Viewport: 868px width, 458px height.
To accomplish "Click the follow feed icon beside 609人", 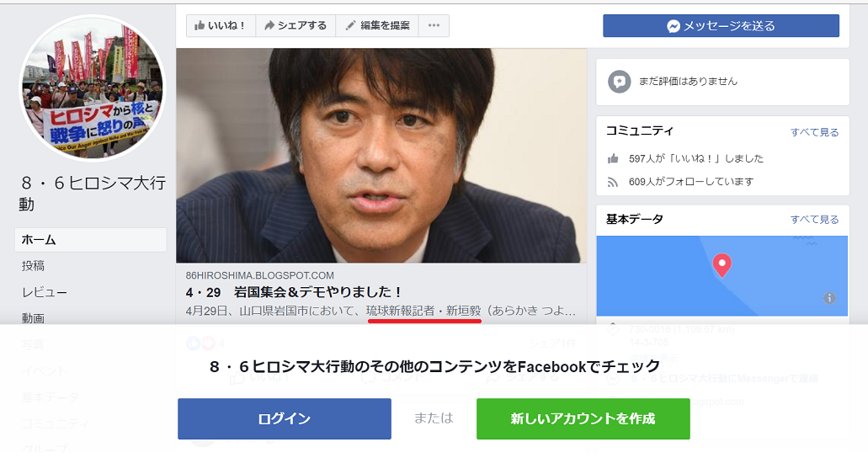I will 613,182.
